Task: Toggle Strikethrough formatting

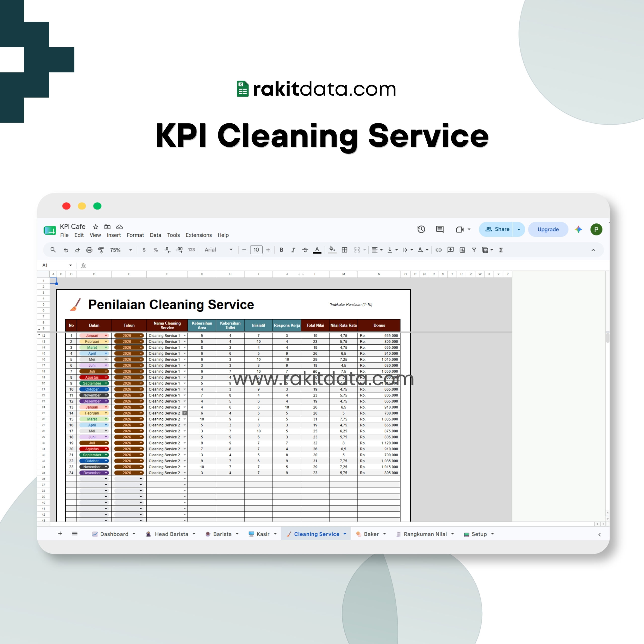Action: click(305, 250)
